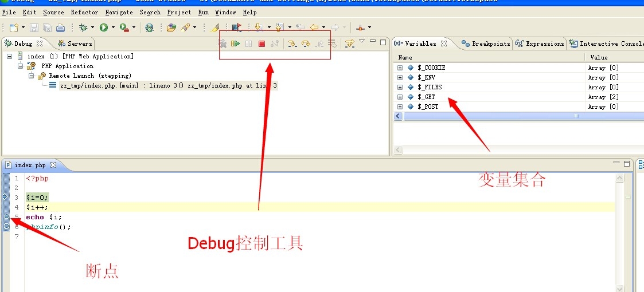The width and height of the screenshot is (644, 292).
Task: Open the New file dropdown arrow
Action: coord(23,27)
